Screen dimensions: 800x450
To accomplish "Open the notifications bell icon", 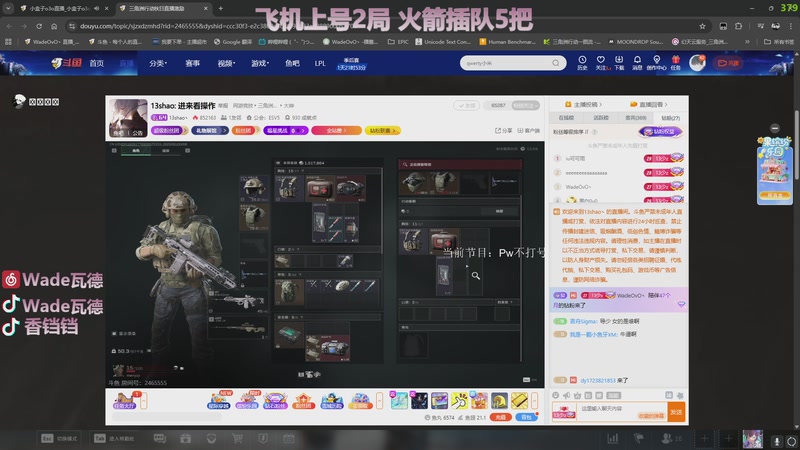I will tap(637, 63).
